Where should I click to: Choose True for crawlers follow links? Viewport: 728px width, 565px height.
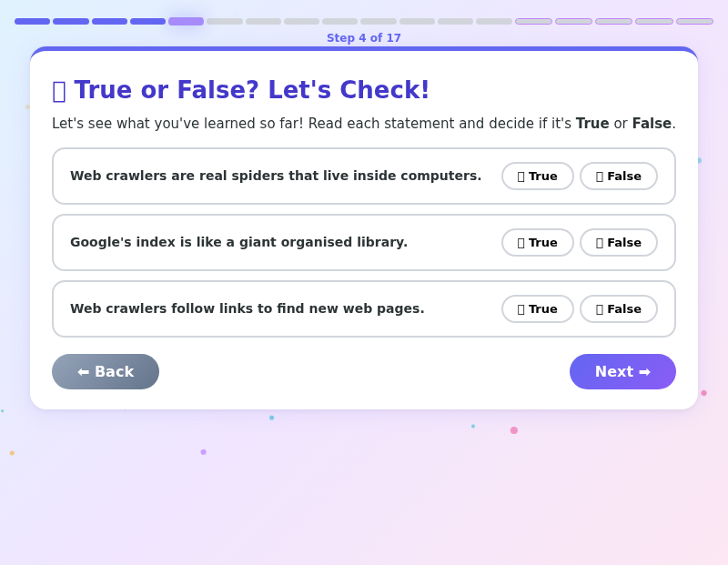pos(537,309)
